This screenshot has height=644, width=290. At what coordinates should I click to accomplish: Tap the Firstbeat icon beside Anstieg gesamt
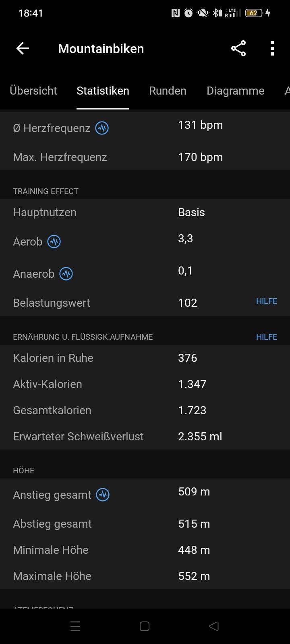[x=103, y=495]
